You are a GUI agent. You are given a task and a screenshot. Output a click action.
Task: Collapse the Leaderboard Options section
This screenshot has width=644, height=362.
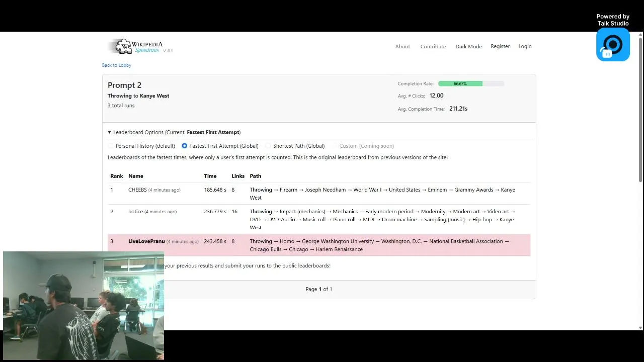click(x=174, y=132)
